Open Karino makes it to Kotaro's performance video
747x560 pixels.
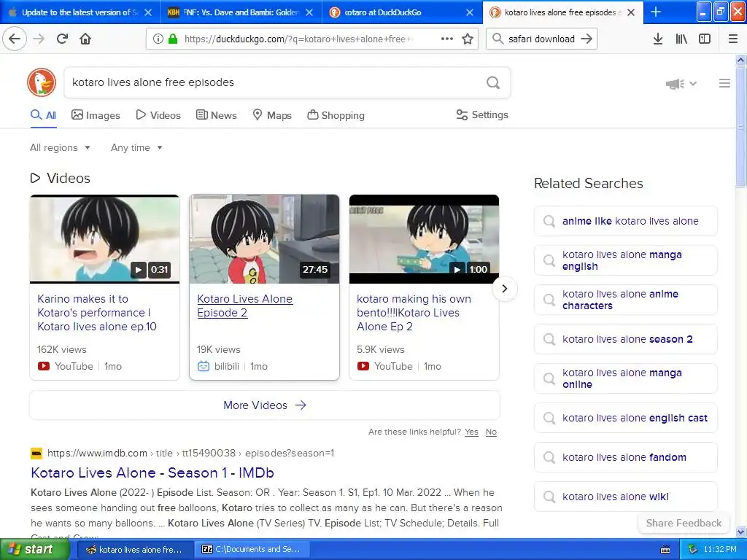pyautogui.click(x=97, y=313)
